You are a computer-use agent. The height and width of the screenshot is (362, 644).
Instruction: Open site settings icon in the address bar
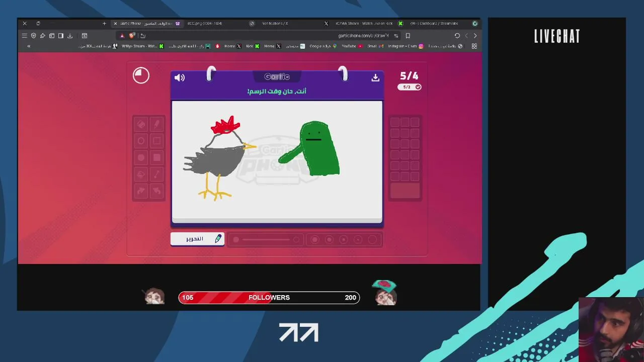(x=396, y=36)
